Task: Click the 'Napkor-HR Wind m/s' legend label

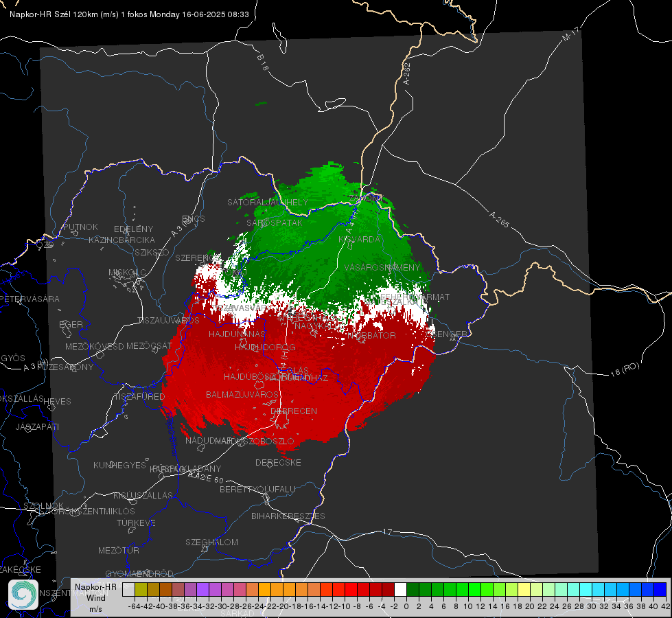Action: [95, 597]
